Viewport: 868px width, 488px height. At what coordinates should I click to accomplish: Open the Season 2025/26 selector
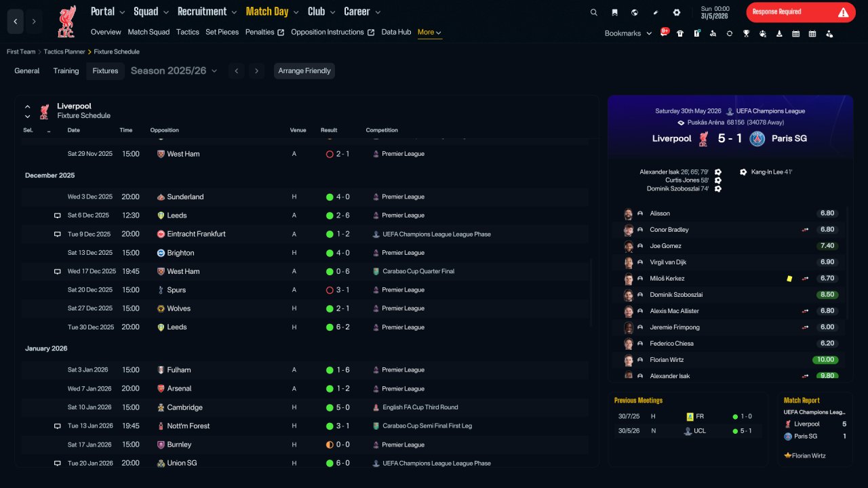click(174, 70)
